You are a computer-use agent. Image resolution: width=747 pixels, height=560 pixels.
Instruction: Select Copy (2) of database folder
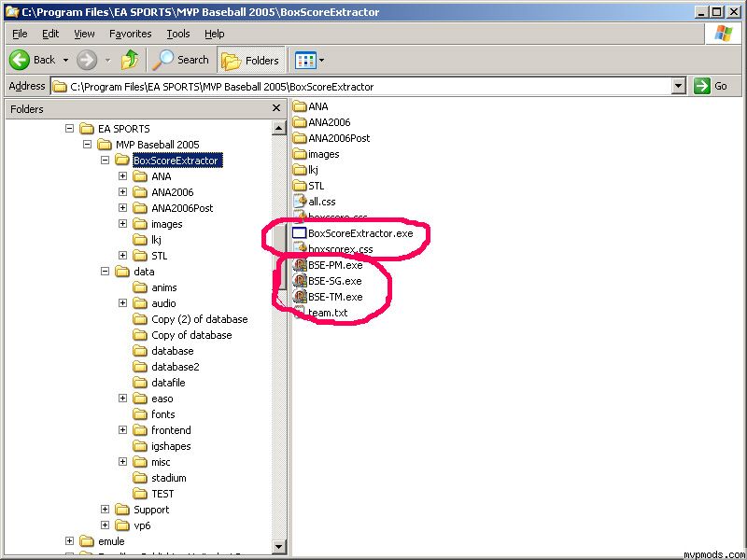190,319
